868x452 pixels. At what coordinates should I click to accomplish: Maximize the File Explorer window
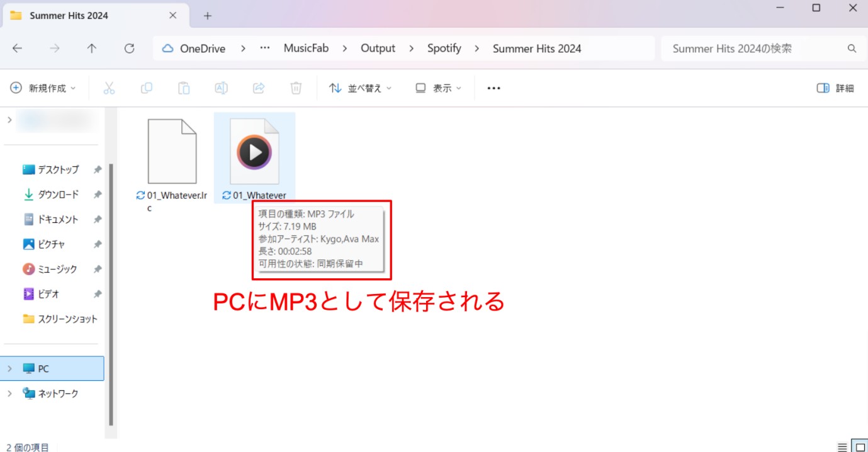click(x=816, y=8)
